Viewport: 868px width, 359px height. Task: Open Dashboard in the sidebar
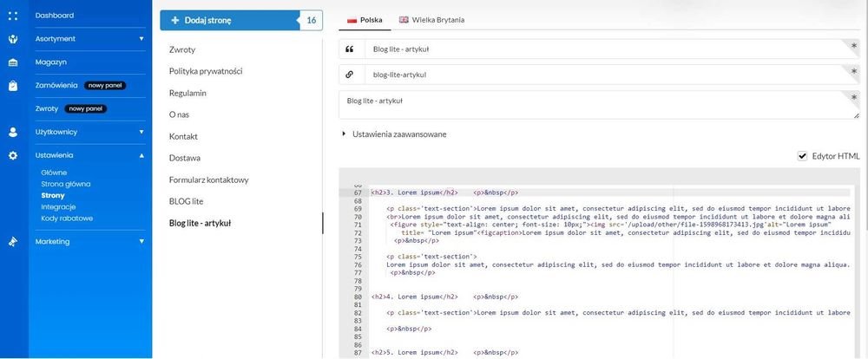[54, 16]
